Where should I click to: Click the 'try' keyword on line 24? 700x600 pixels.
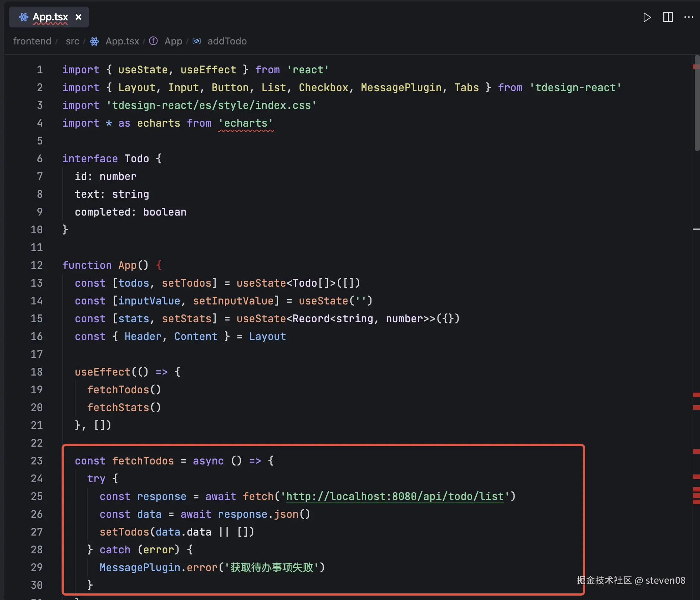96,479
